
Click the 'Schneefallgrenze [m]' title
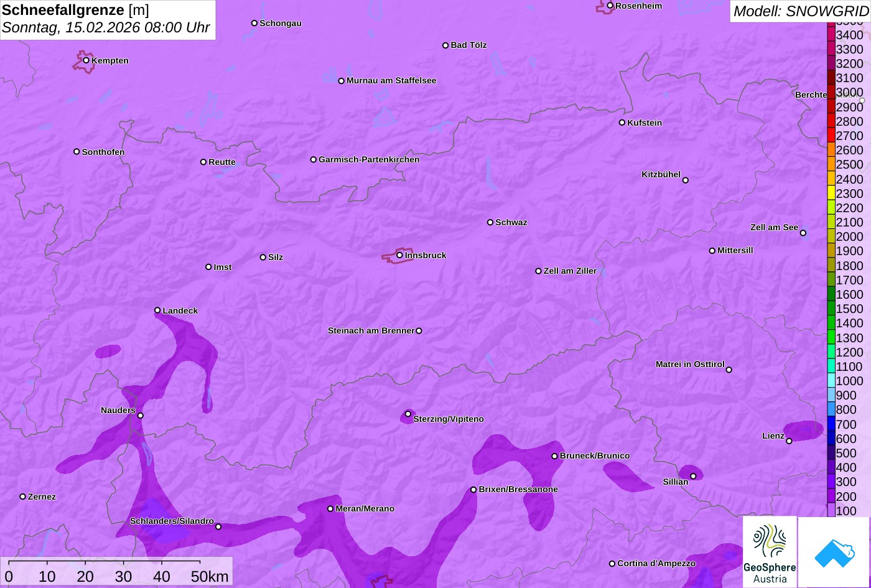click(x=75, y=10)
